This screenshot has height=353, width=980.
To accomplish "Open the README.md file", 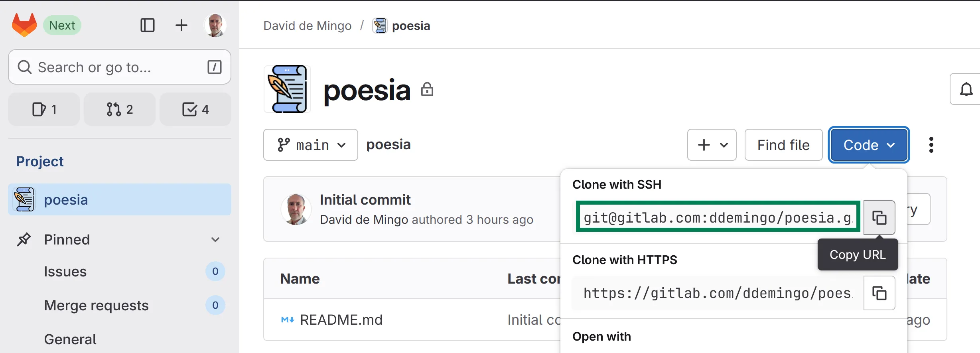I will (x=341, y=320).
